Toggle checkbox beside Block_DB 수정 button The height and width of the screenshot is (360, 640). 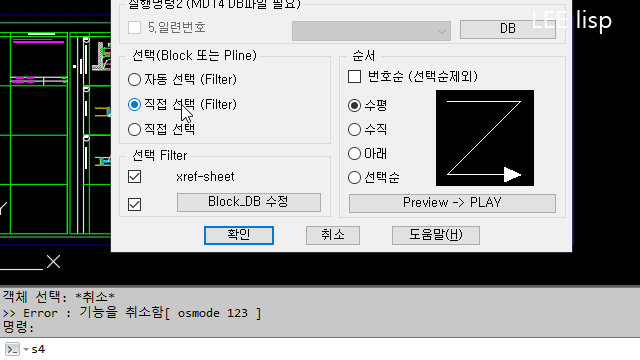point(134,204)
